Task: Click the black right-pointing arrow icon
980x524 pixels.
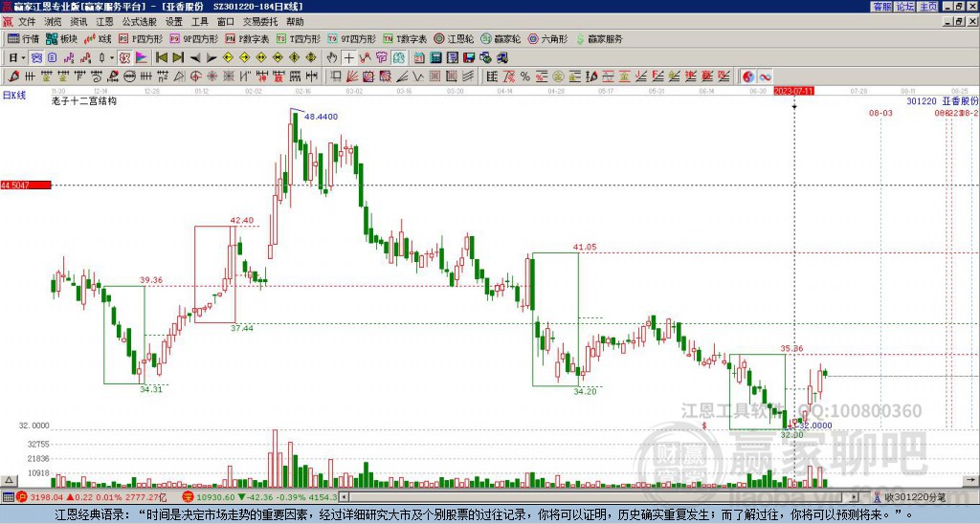Action: tap(212, 57)
